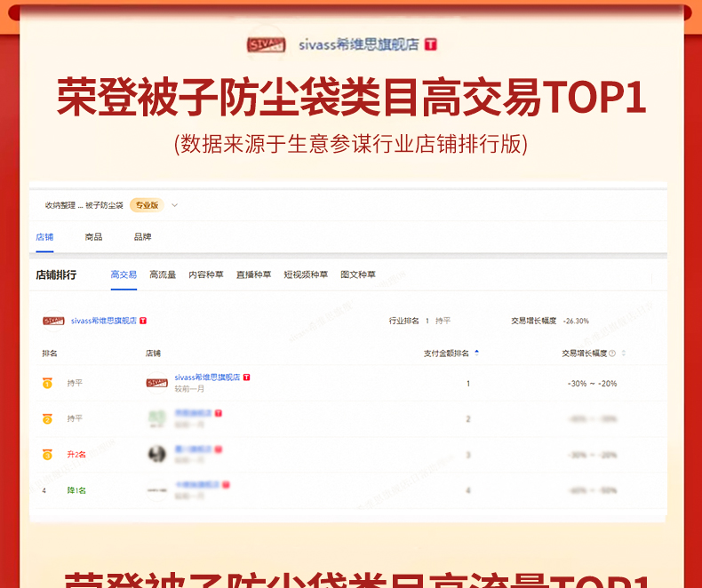The width and height of the screenshot is (702, 588).
Task: Sort by 交易增长幅度 column arrows
Action: click(x=624, y=354)
